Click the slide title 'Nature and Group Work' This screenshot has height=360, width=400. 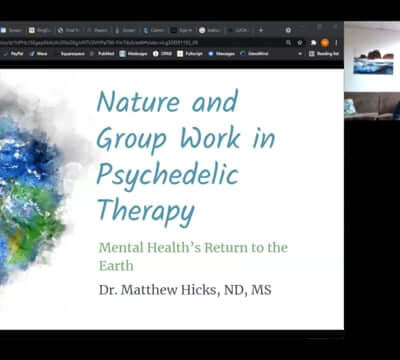tap(185, 119)
